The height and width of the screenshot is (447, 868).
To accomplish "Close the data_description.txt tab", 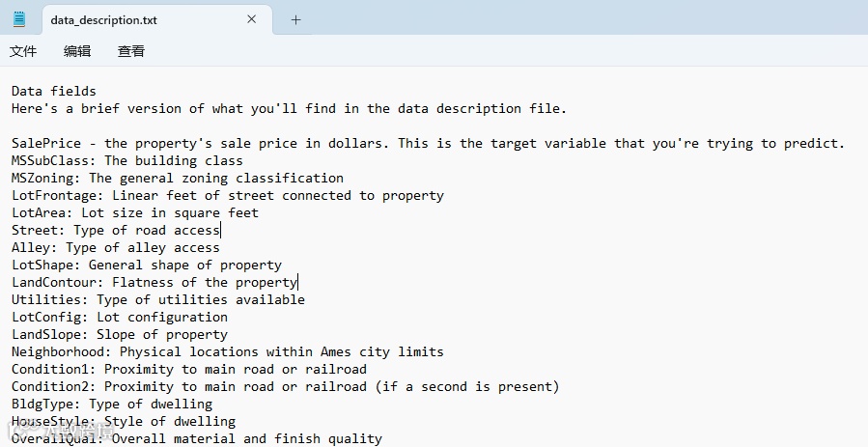I will coord(252,19).
